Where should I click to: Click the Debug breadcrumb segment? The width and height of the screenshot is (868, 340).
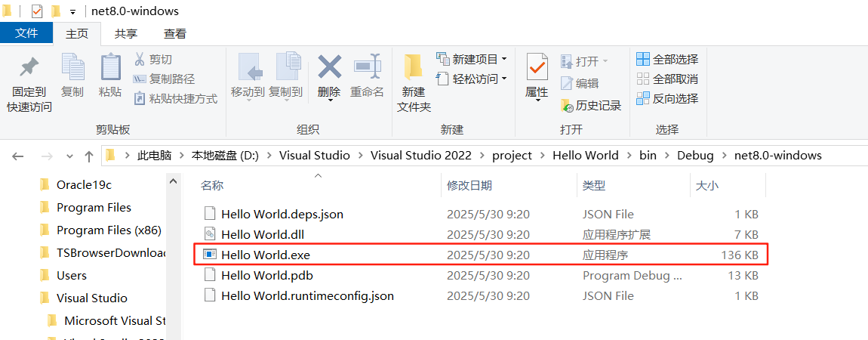[695, 156]
